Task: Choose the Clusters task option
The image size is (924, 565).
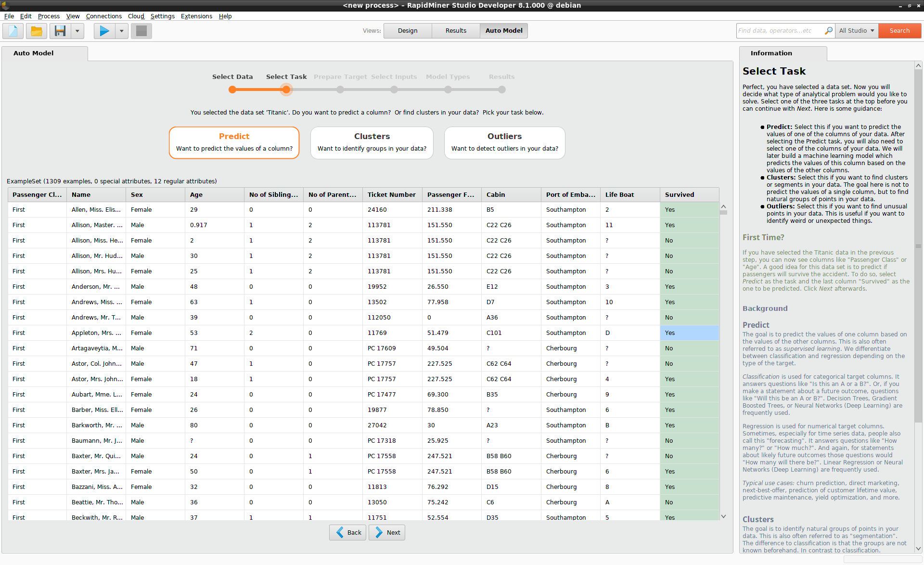Action: (372, 142)
